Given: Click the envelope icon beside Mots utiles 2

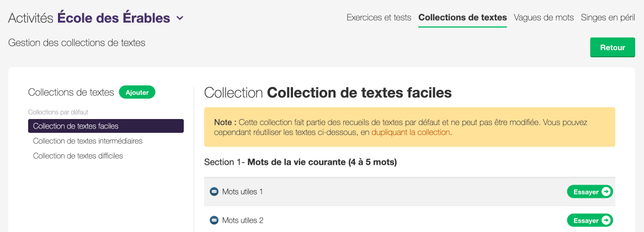Looking at the screenshot, I should point(214,220).
